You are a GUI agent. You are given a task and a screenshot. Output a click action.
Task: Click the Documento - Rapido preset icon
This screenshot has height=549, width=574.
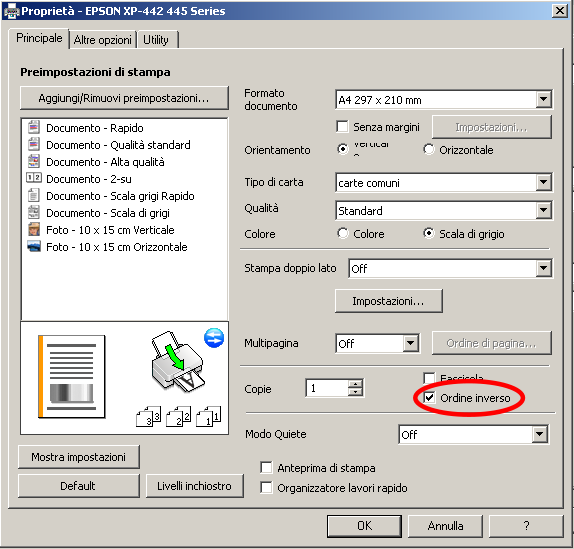pyautogui.click(x=34, y=127)
